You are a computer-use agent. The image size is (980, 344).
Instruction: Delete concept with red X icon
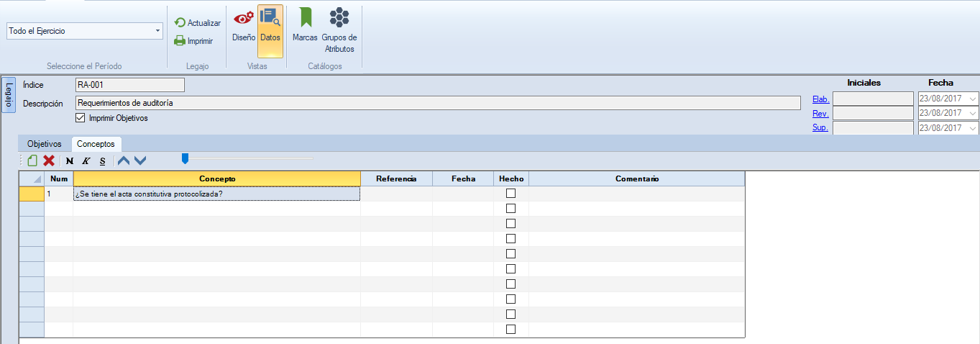(49, 160)
